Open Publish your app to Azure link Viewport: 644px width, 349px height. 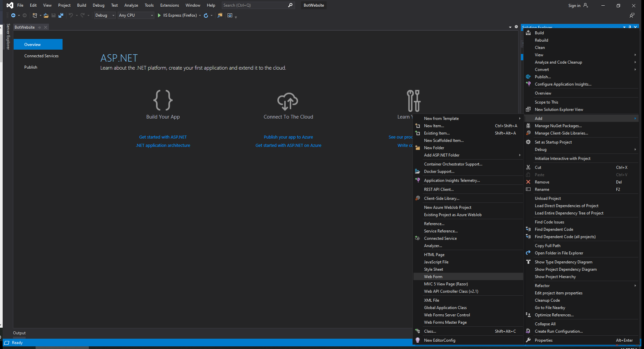pyautogui.click(x=288, y=137)
